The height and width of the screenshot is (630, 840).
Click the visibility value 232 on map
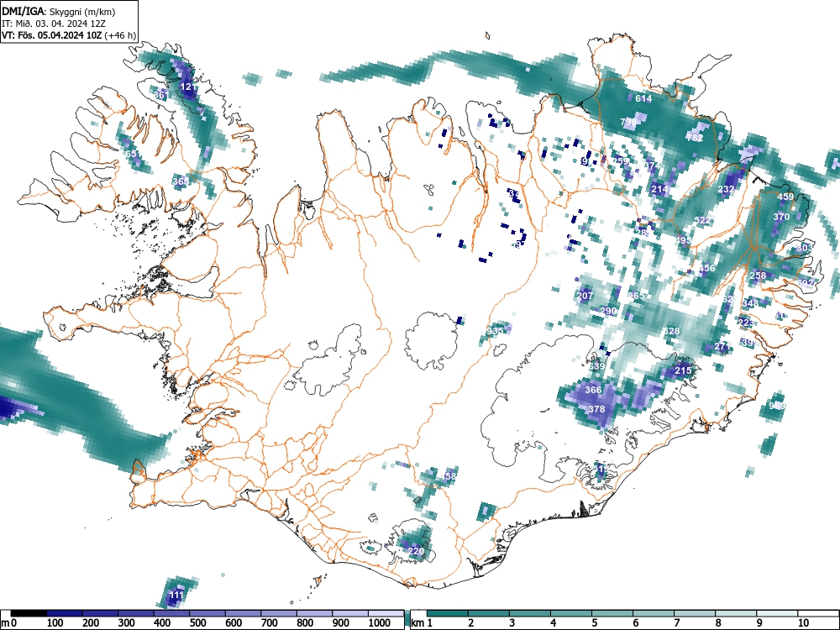click(726, 189)
